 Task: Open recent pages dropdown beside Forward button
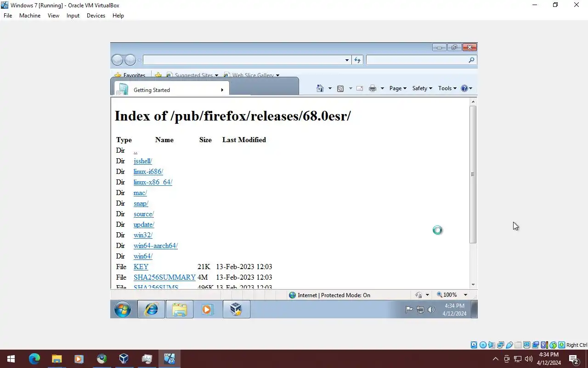(139, 60)
